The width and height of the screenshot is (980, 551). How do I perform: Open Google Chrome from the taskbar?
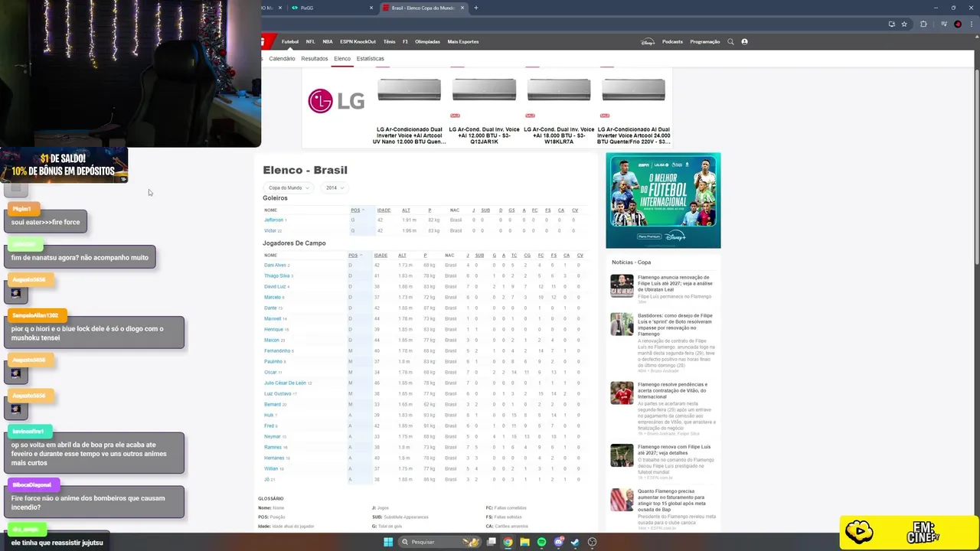(508, 542)
